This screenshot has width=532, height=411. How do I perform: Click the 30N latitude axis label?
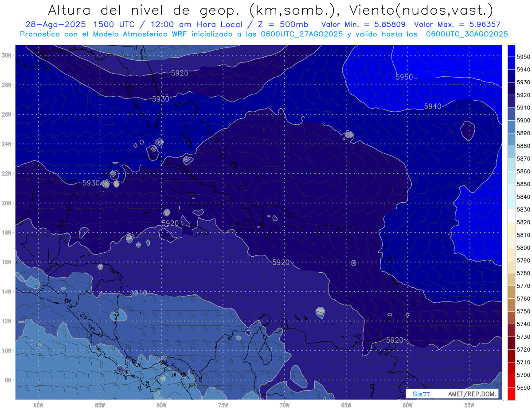click(x=7, y=55)
